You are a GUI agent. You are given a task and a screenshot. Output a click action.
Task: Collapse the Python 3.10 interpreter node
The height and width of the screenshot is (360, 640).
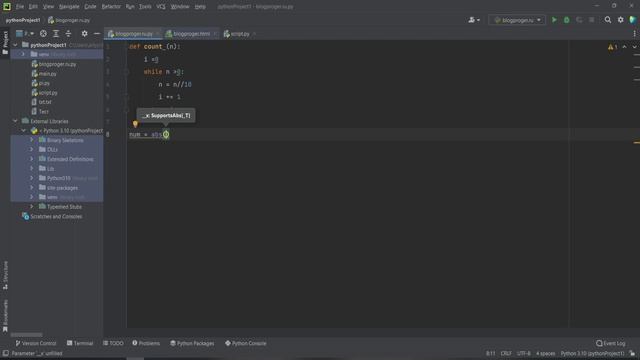tap(24, 131)
